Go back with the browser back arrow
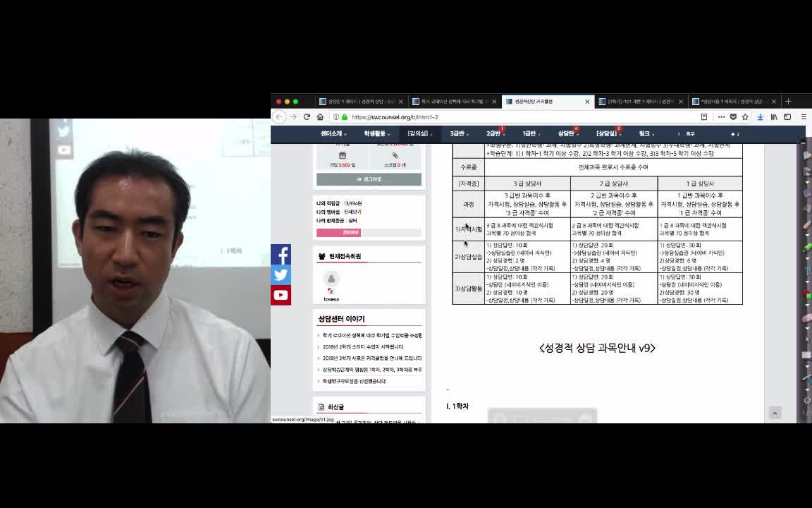 click(279, 117)
